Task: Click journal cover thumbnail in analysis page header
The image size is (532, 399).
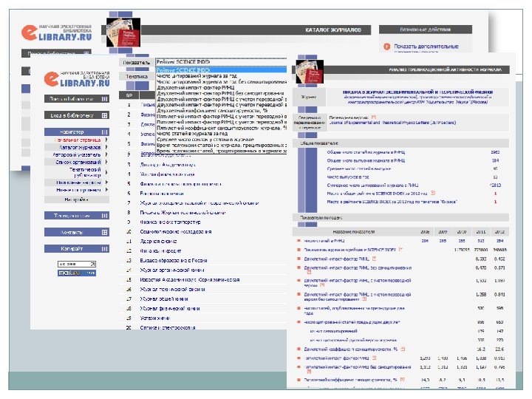Action: point(310,71)
